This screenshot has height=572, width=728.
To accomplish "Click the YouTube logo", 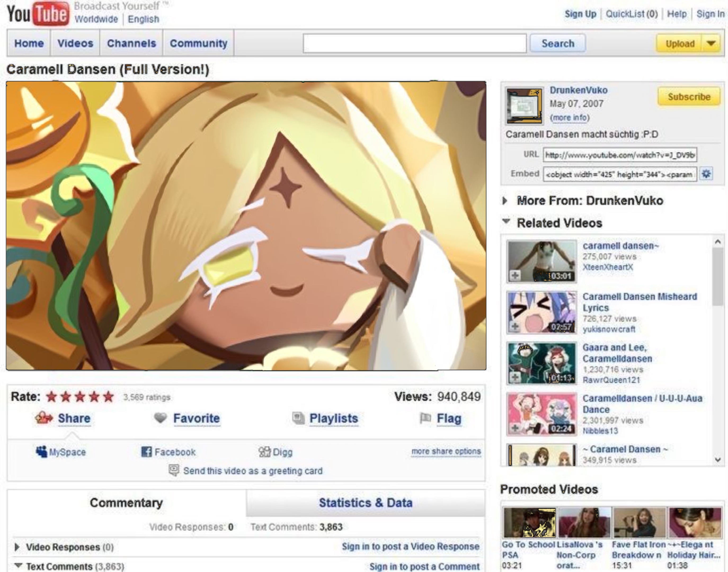I will [38, 14].
